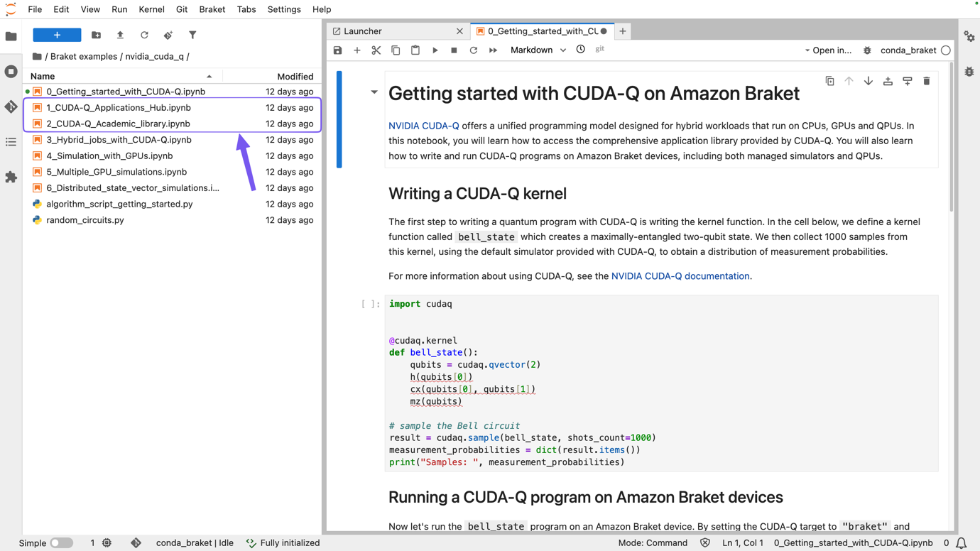Cut the selected cell with scissors icon
This screenshot has height=551, width=980.
click(x=376, y=50)
